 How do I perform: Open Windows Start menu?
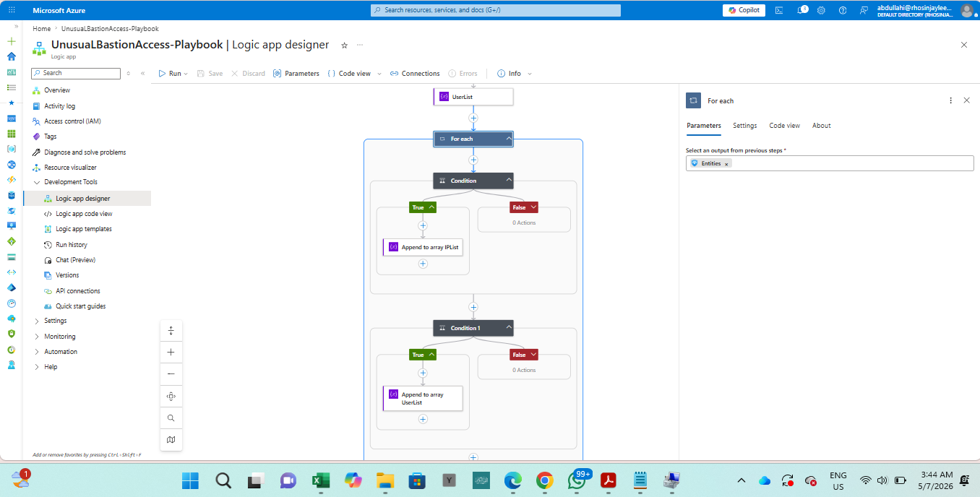[191, 480]
